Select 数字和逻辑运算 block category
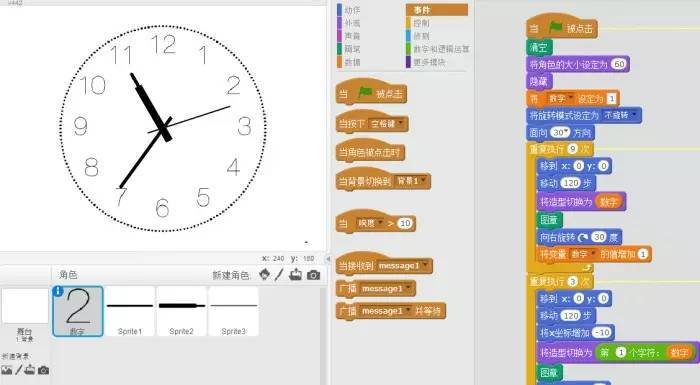 tap(438, 49)
